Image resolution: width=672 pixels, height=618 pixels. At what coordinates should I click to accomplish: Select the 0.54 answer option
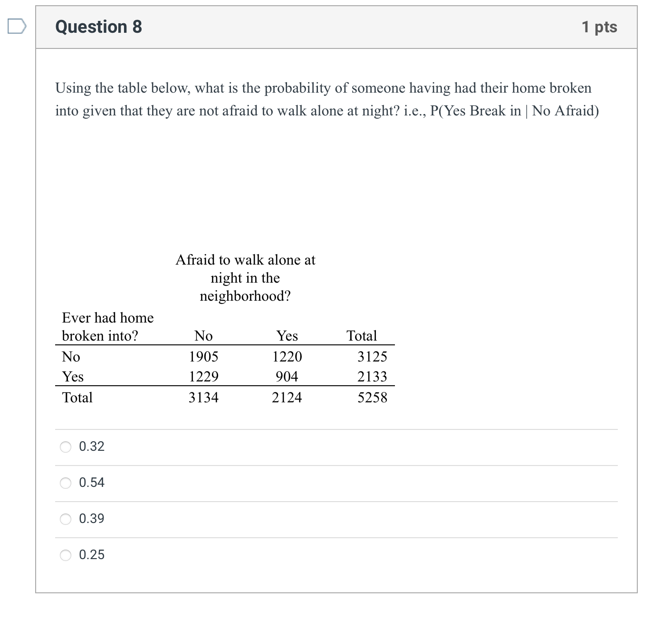pyautogui.click(x=66, y=483)
